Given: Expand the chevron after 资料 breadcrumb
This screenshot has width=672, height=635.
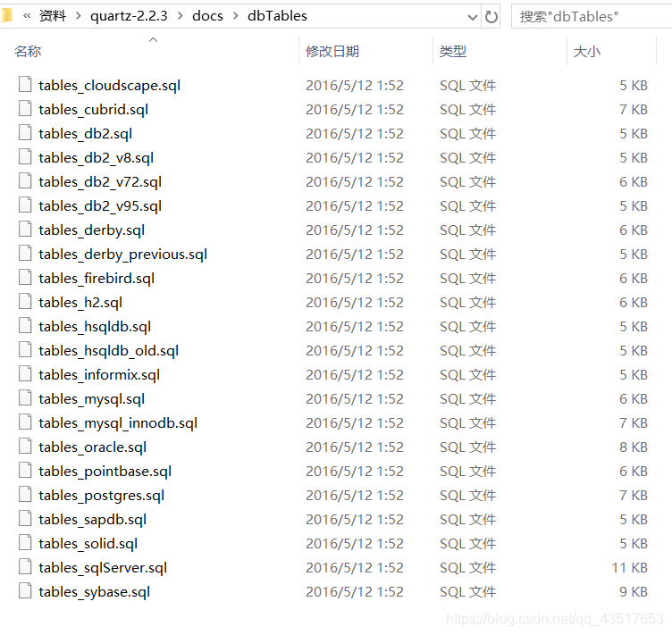Looking at the screenshot, I should pos(78,16).
